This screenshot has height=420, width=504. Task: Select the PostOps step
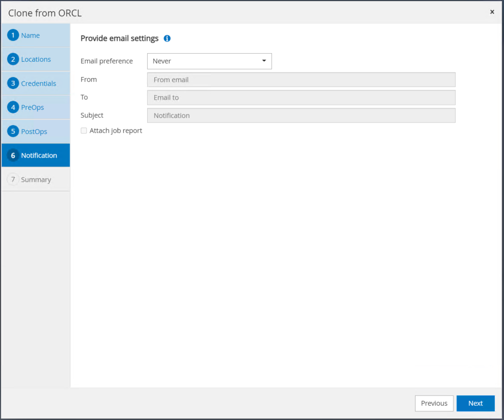(34, 131)
